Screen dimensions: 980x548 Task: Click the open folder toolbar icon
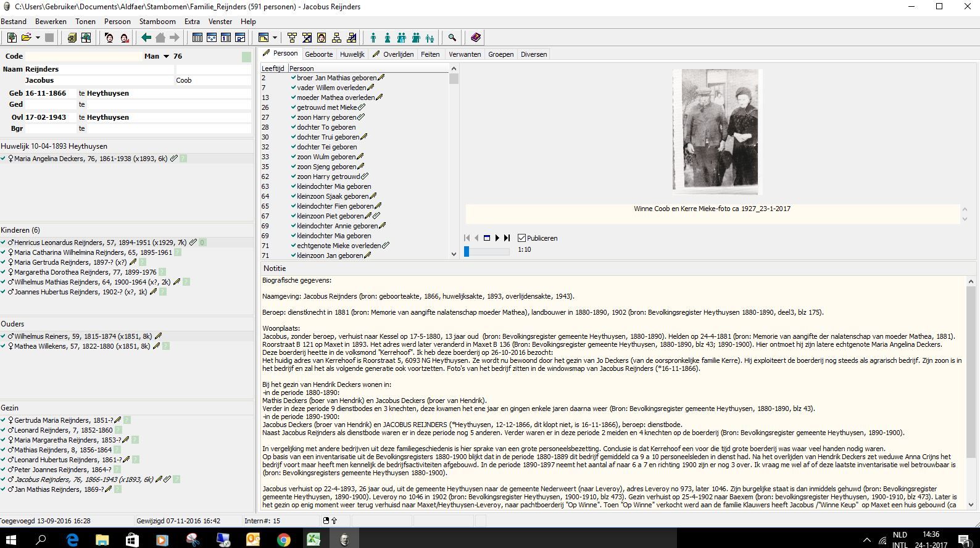[27, 38]
